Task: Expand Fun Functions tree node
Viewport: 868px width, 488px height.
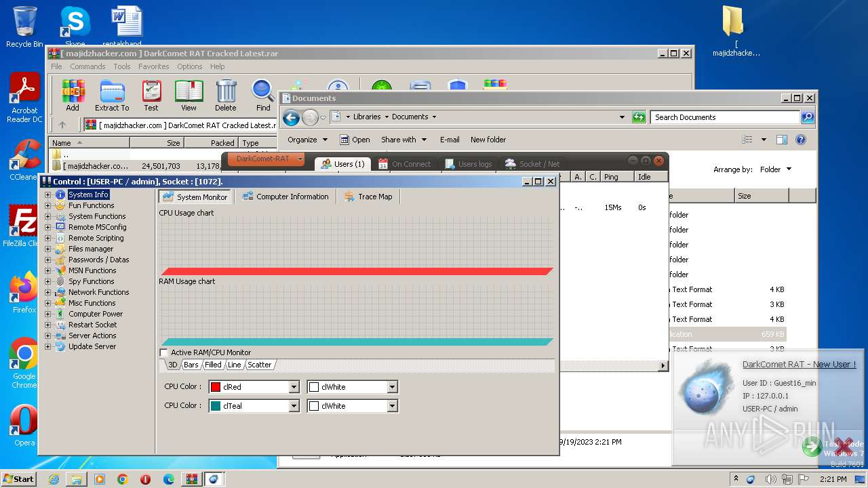Action: pos(47,205)
